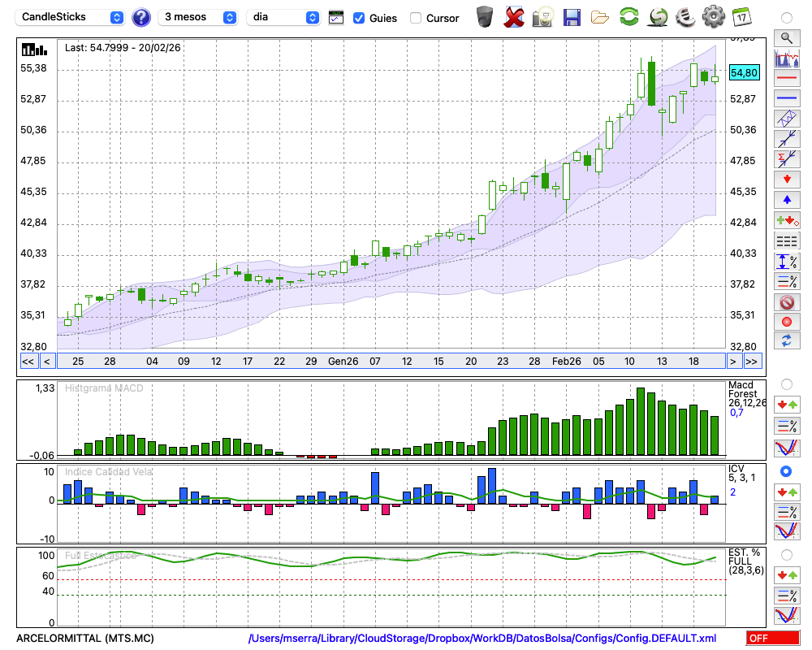This screenshot has width=812, height=650.
Task: Open the calendar date icon
Action: [x=741, y=16]
